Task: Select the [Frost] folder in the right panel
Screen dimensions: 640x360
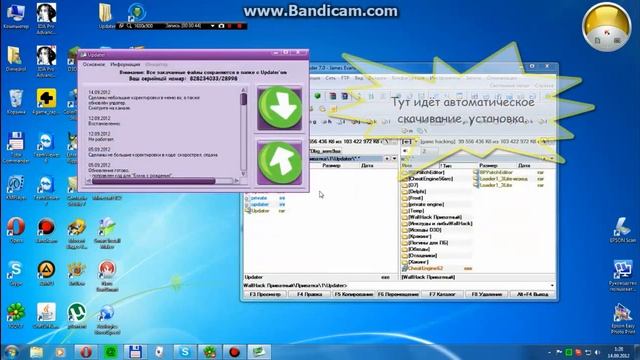Action: 413,198
